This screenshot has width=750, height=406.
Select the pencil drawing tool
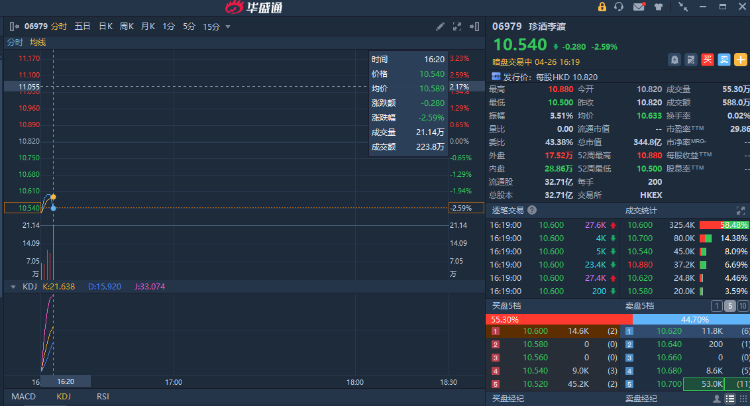(x=440, y=27)
